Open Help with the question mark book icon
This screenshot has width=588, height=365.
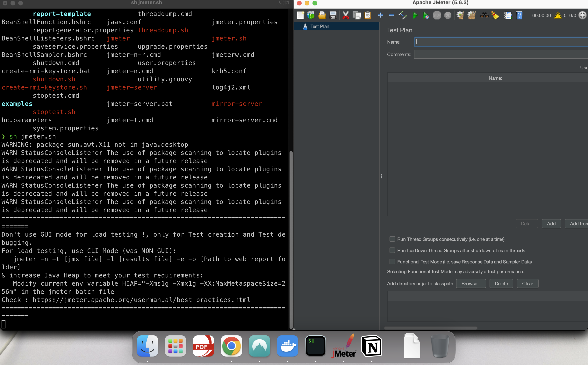(519, 15)
